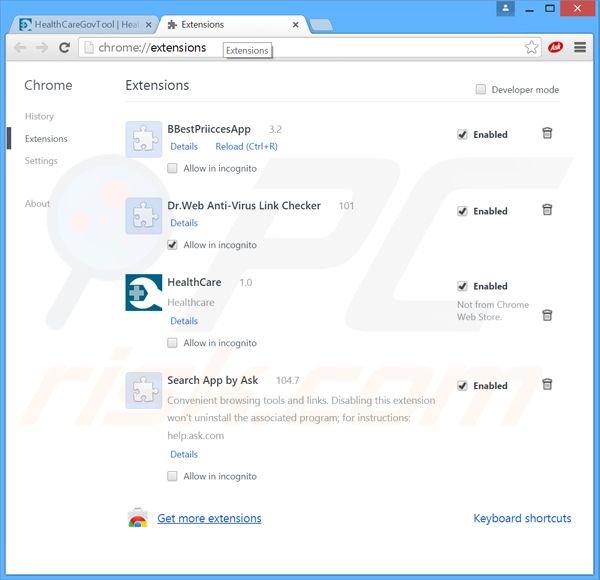Click the Dr.Web puzzle piece icon
600x580 pixels.
(144, 216)
